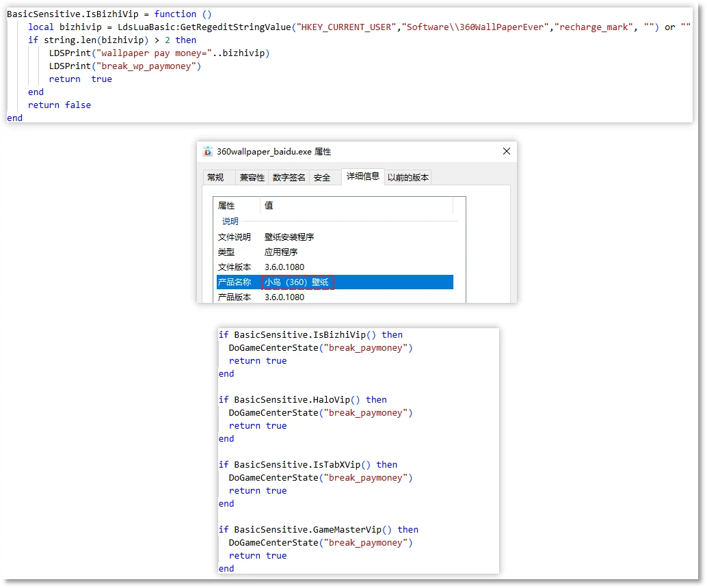Click the "break_wp_paymoney" string
The height and width of the screenshot is (588, 707).
[146, 66]
